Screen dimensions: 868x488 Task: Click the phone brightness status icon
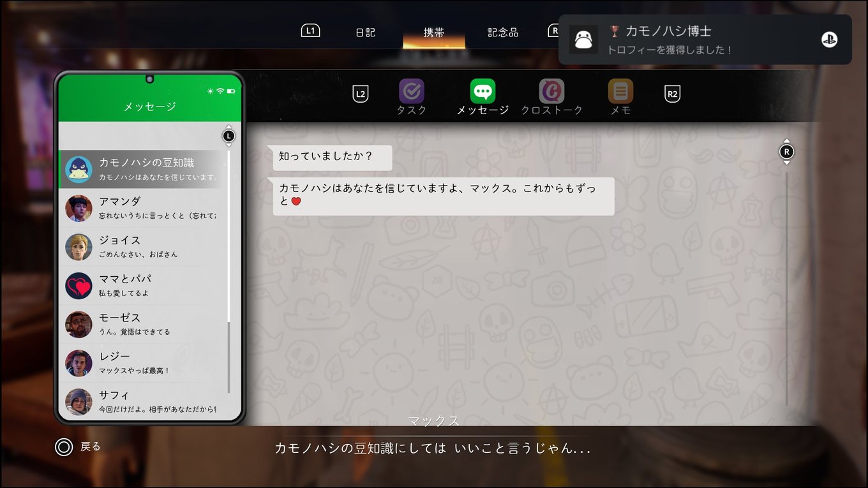coord(211,92)
